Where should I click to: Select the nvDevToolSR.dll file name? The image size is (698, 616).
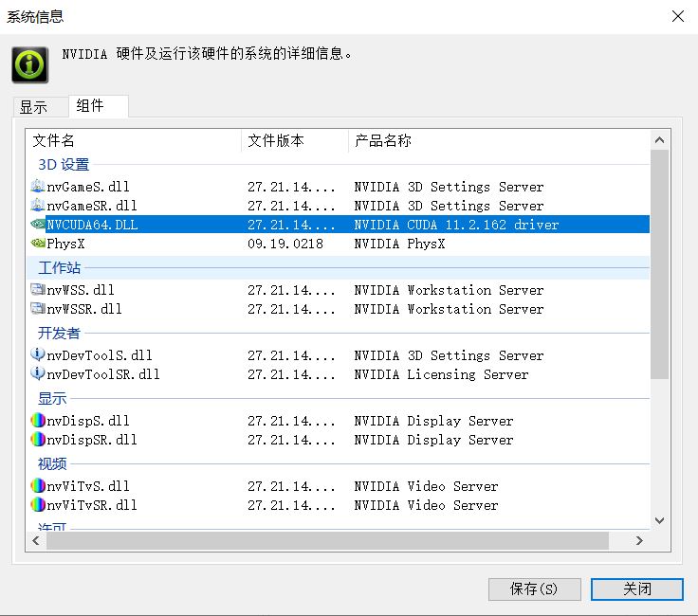coord(103,374)
